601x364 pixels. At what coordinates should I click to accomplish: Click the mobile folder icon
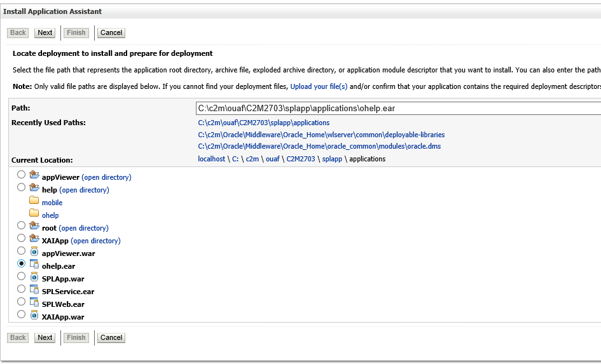point(34,200)
